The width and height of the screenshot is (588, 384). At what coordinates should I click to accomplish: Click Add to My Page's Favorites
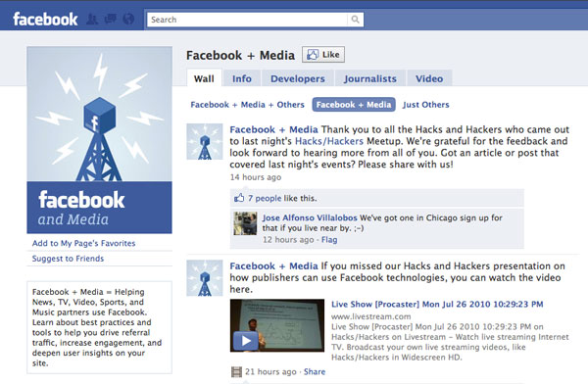click(x=83, y=243)
